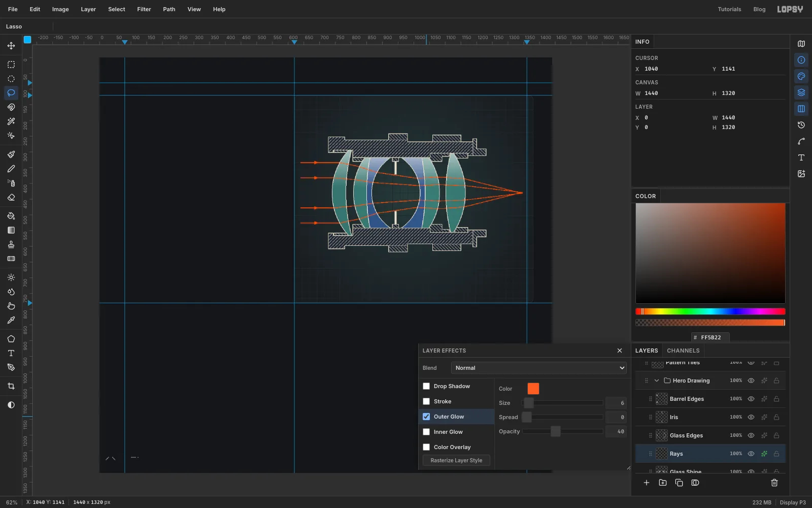Delete layer with trash icon

click(774, 483)
